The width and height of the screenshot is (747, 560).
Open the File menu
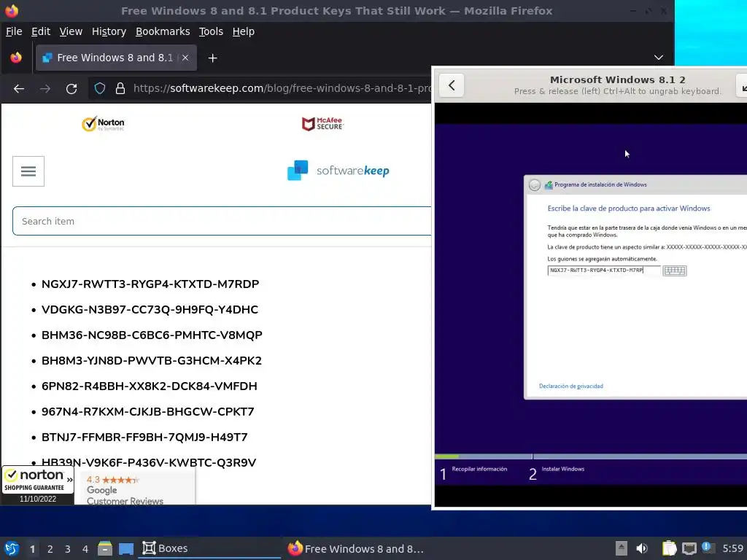pyautogui.click(x=14, y=31)
